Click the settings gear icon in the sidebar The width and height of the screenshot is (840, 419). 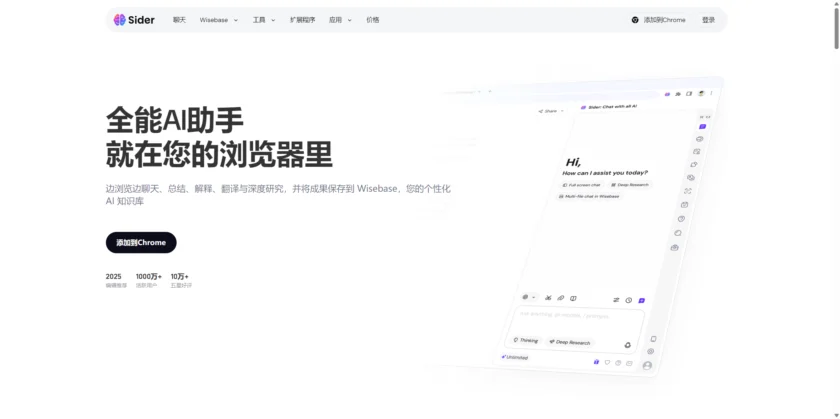coord(650,351)
